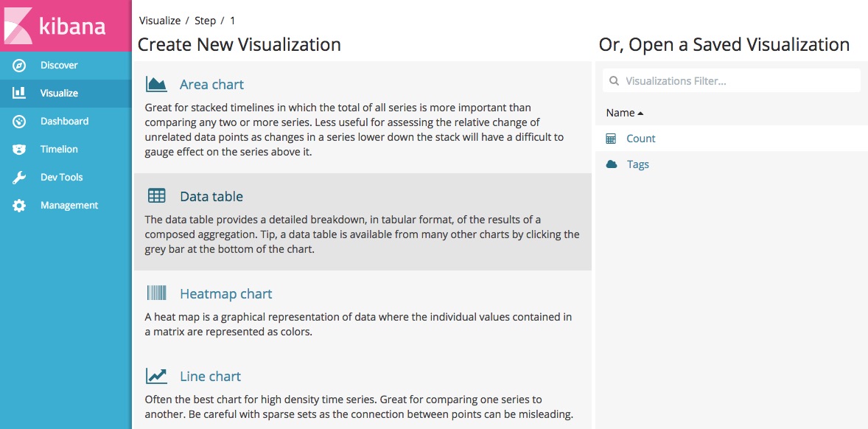868x429 pixels.
Task: Open Timelion via bear face icon
Action: [x=19, y=150]
